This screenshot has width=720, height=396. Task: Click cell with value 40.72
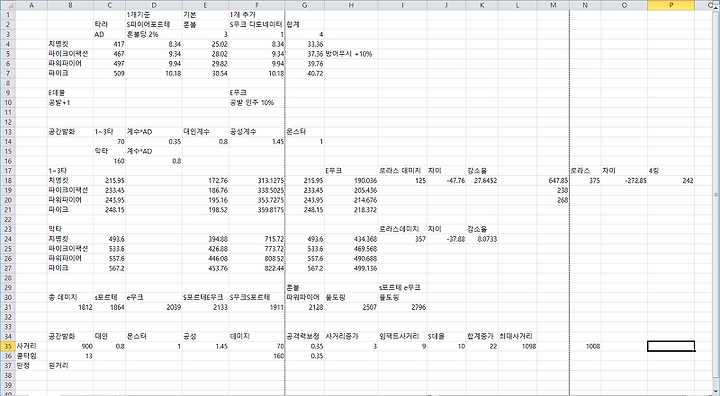[304, 74]
